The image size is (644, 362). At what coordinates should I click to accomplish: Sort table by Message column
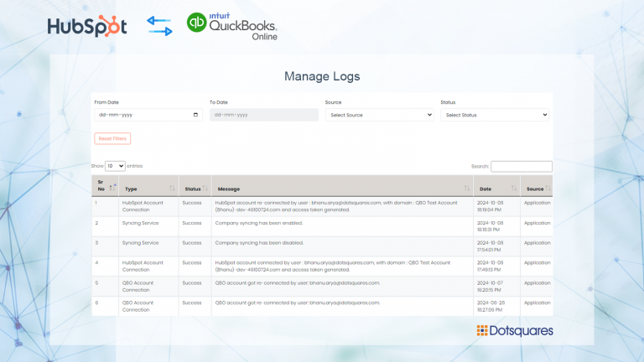pyautogui.click(x=467, y=188)
